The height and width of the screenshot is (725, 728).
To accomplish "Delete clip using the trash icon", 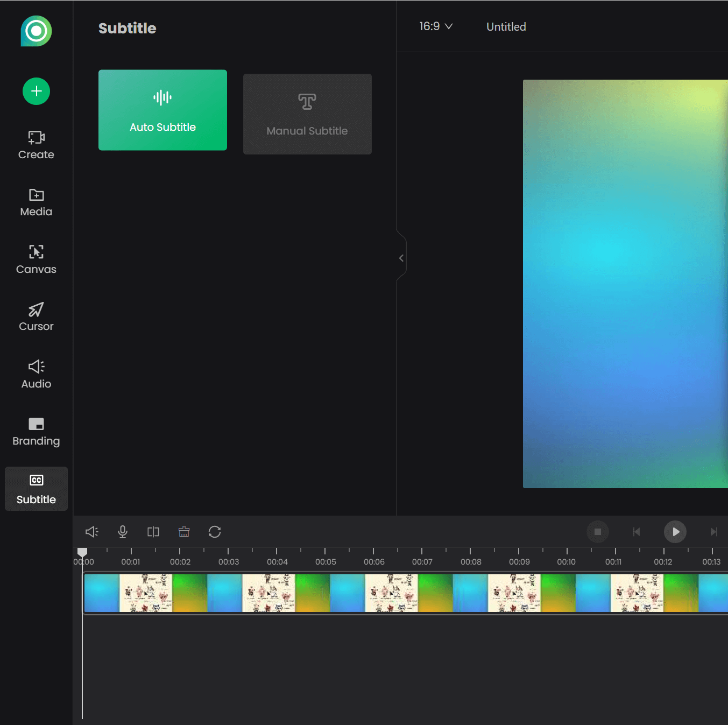I will tap(184, 532).
